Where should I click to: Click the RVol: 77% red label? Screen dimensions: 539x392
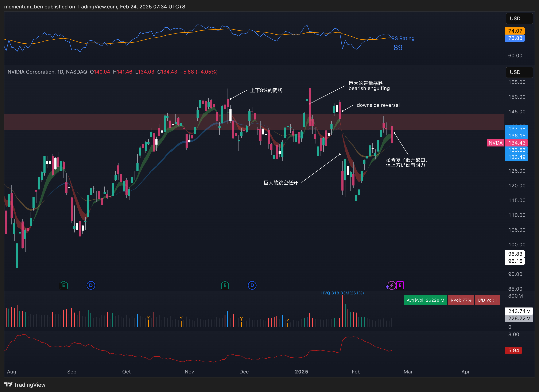(461, 300)
